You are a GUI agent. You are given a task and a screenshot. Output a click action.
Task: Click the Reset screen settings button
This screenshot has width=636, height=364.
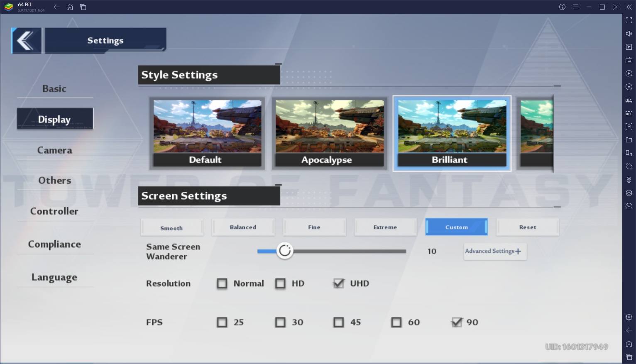(x=528, y=227)
